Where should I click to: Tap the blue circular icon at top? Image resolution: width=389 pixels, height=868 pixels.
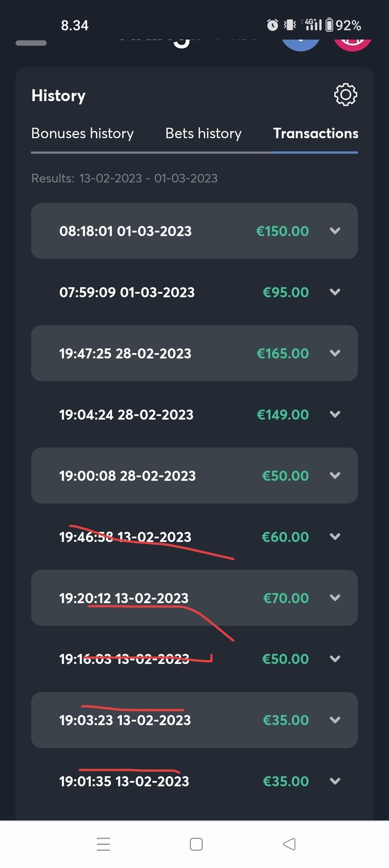click(300, 45)
